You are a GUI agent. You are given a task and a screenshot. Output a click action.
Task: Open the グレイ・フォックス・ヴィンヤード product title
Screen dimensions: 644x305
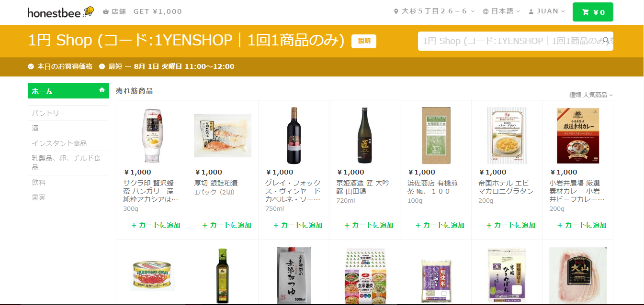pyautogui.click(x=293, y=191)
